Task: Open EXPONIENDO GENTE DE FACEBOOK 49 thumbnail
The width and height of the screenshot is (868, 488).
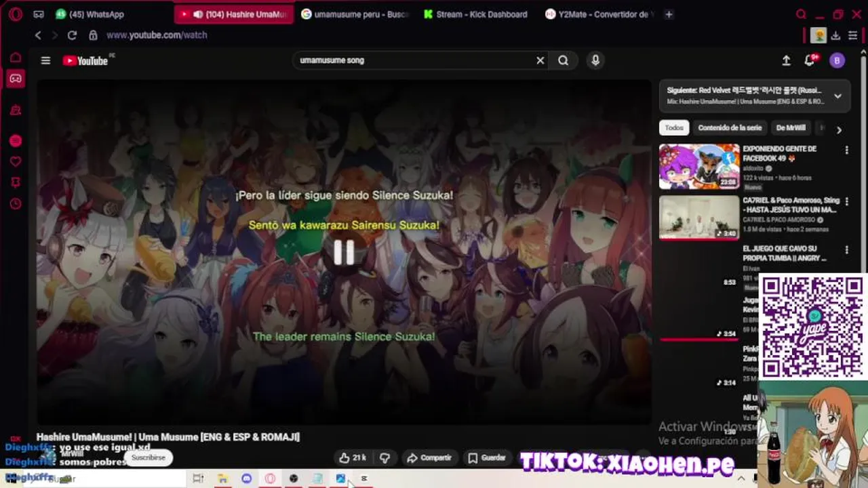Action: [699, 166]
